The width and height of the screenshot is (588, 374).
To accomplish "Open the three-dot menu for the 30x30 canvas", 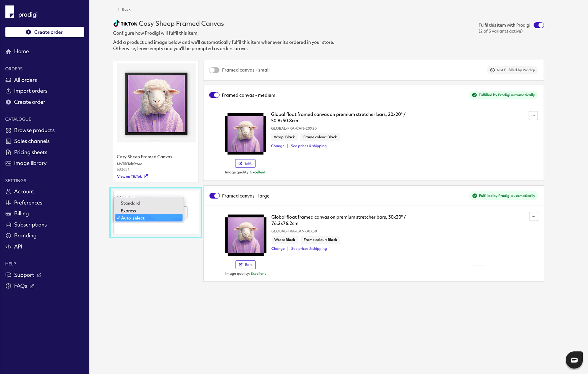I will [533, 216].
